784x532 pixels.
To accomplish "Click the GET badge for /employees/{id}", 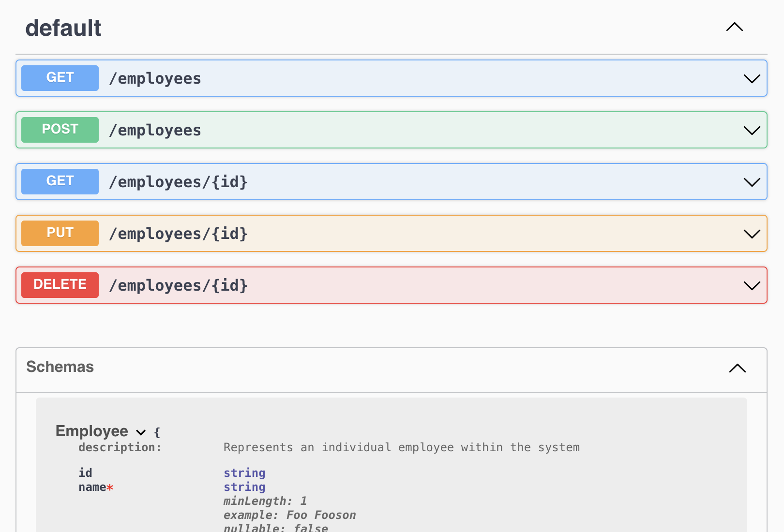I will [x=60, y=181].
